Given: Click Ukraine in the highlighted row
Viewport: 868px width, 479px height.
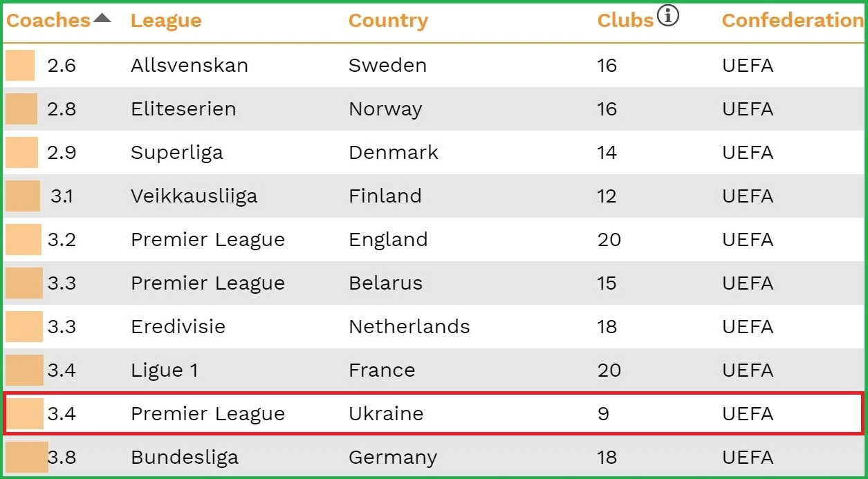Looking at the screenshot, I should pyautogui.click(x=386, y=414).
